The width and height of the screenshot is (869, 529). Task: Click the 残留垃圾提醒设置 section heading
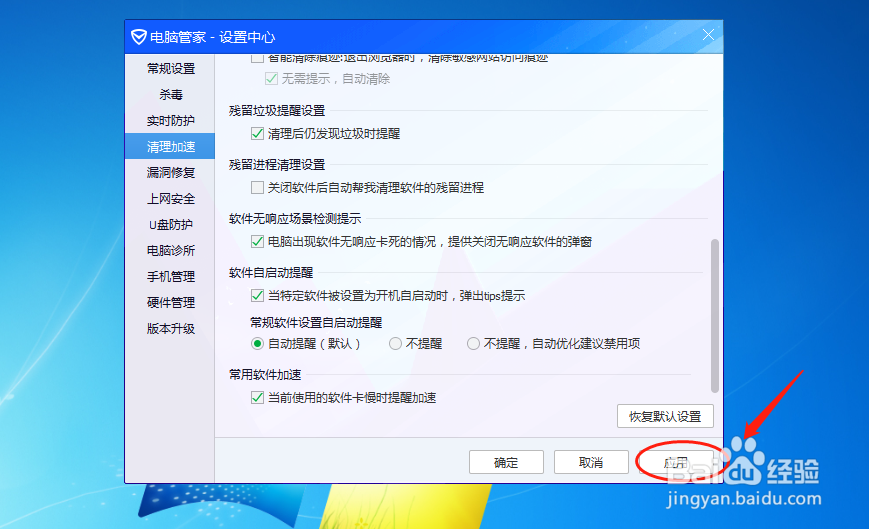pyautogui.click(x=277, y=111)
